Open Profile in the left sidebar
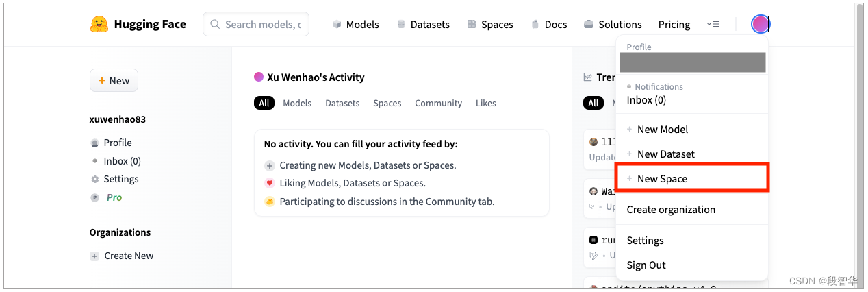Image resolution: width=868 pixels, height=292 pixels. coord(111,143)
